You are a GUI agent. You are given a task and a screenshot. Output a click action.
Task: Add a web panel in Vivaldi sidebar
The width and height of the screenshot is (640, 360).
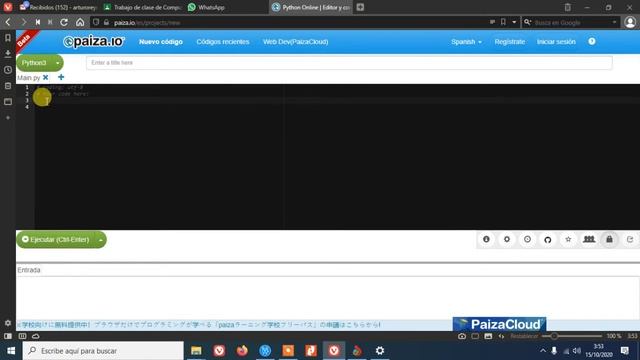pos(8,118)
